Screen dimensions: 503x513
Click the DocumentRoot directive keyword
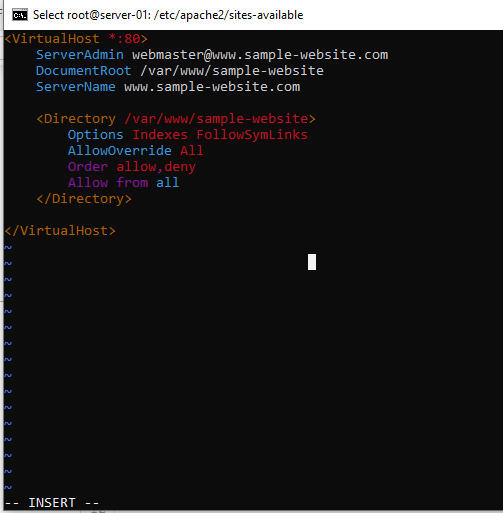[x=84, y=71]
